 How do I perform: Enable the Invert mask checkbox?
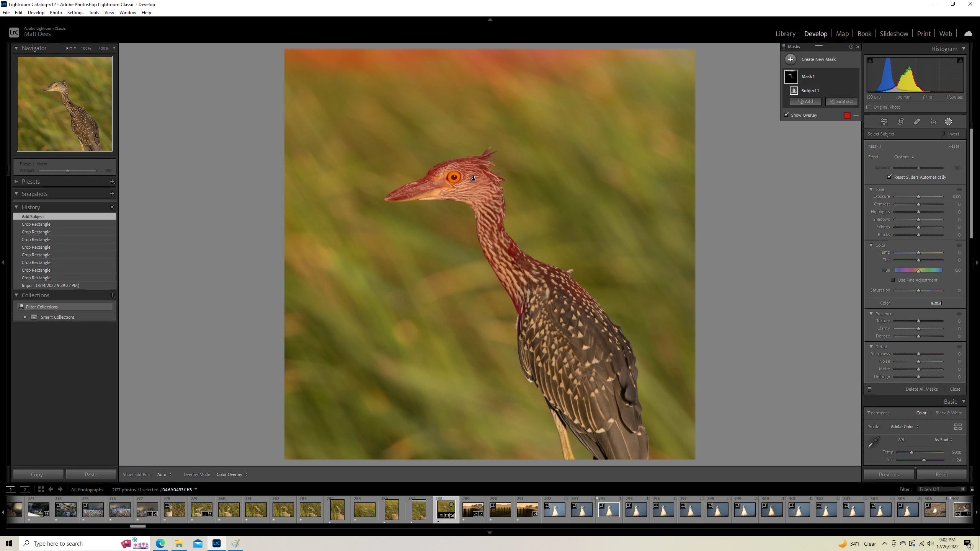point(943,134)
